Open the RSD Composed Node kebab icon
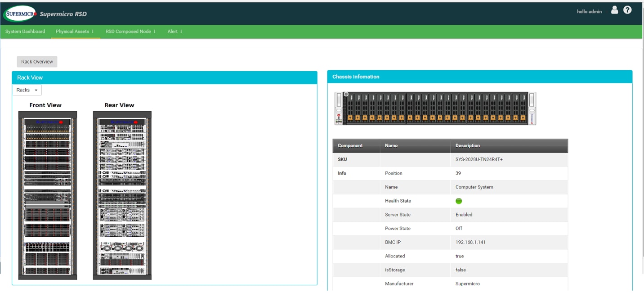 [154, 32]
